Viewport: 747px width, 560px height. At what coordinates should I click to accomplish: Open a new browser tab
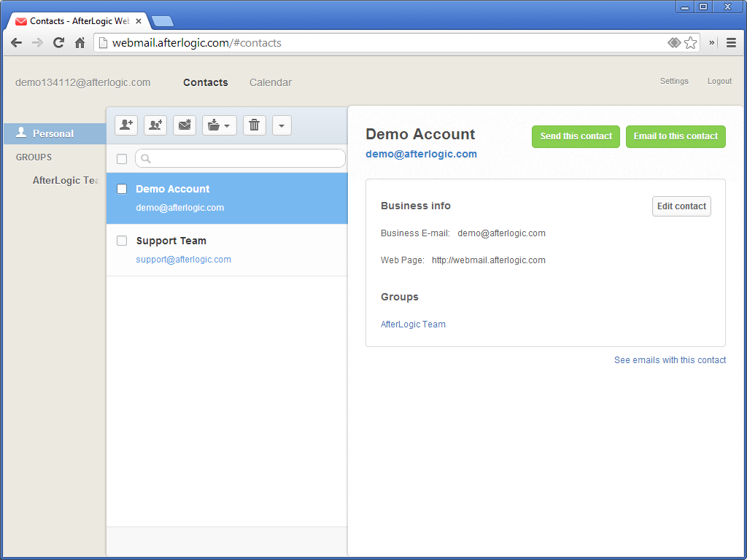click(x=163, y=21)
